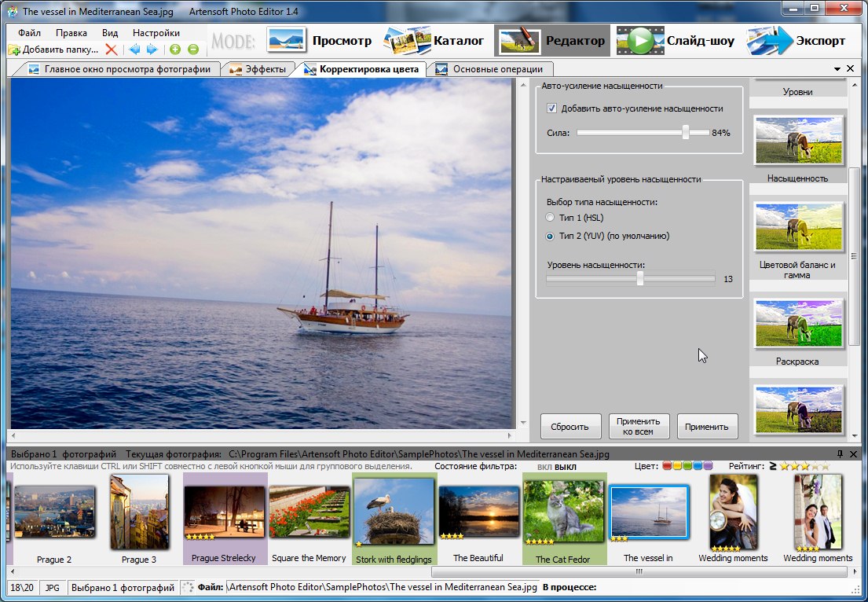Open the Вид menu
868x602 pixels.
click(x=110, y=33)
